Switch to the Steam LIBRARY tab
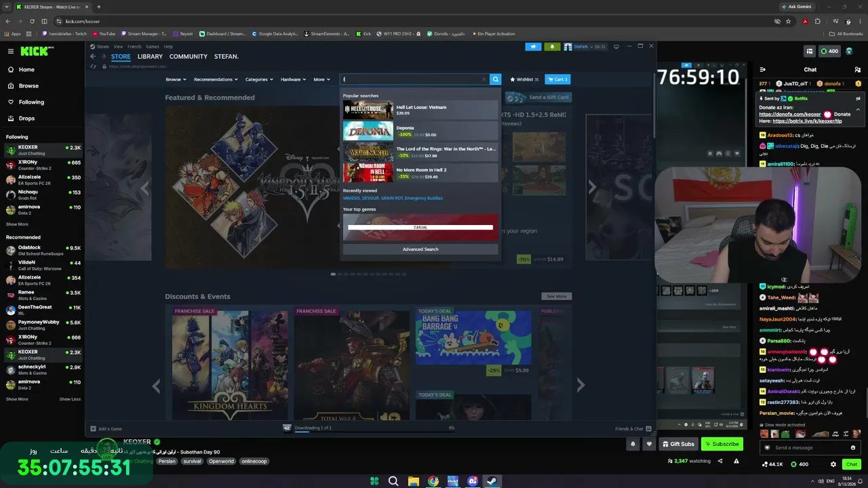 click(150, 56)
